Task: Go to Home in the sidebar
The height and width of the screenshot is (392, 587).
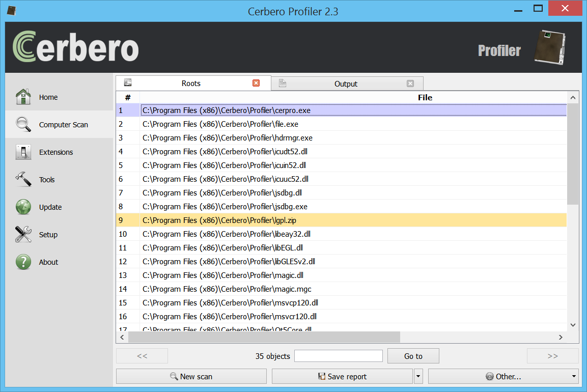Action: 59,97
